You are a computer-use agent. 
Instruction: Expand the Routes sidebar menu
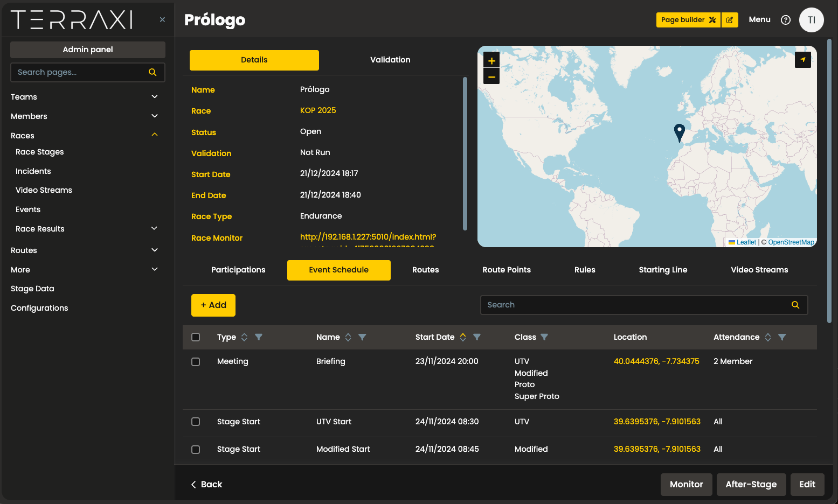[x=155, y=250]
